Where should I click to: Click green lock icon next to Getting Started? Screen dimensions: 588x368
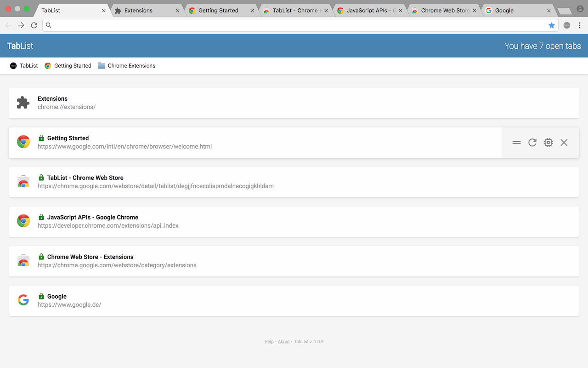(41, 138)
